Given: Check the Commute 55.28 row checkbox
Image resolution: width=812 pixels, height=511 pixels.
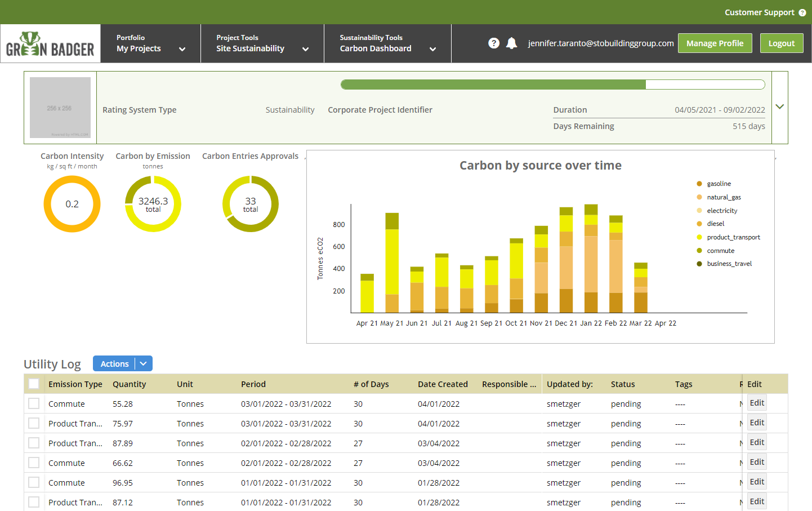Looking at the screenshot, I should pyautogui.click(x=34, y=403).
